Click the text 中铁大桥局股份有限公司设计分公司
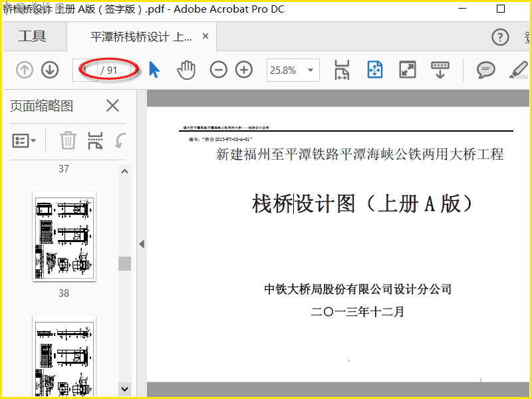Image resolution: width=532 pixels, height=399 pixels. click(x=358, y=289)
